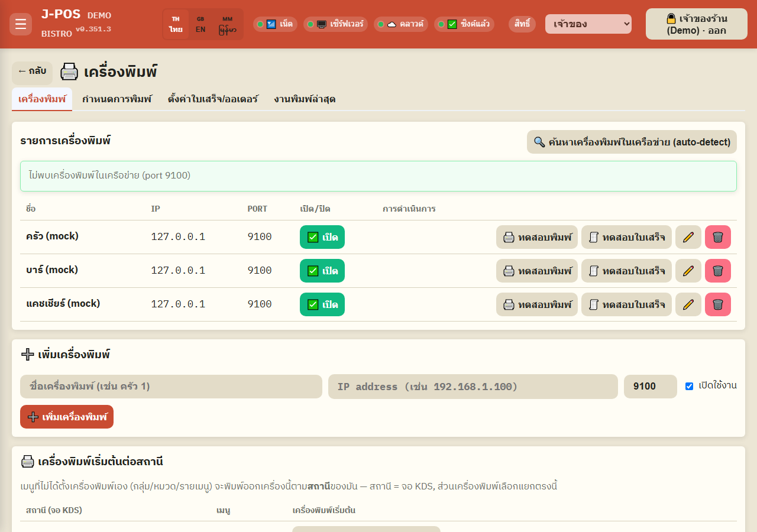Toggle เปิด switch for ครัว (mock)
This screenshot has height=532, width=757.
pyautogui.click(x=322, y=237)
